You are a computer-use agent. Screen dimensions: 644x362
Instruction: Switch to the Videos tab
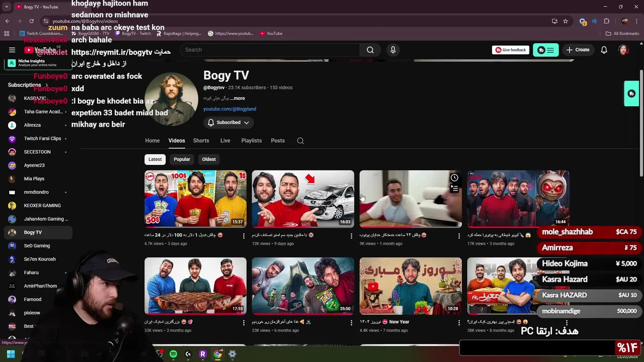tap(177, 141)
